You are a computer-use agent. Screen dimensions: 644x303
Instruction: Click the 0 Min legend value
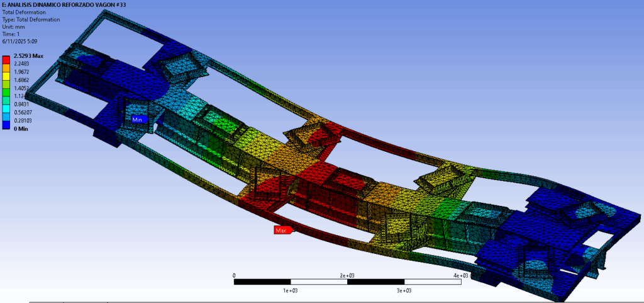[x=21, y=129]
